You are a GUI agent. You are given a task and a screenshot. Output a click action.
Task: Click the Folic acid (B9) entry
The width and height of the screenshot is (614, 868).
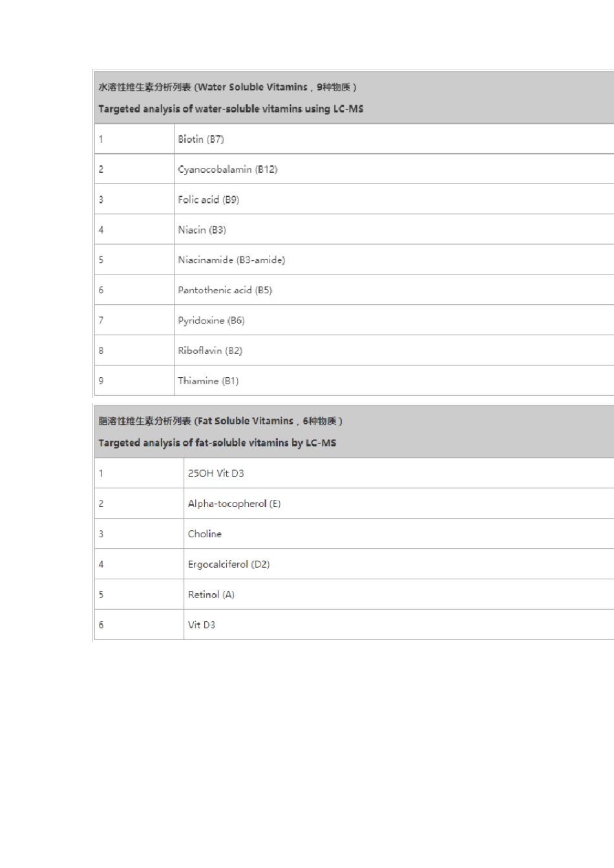209,200
